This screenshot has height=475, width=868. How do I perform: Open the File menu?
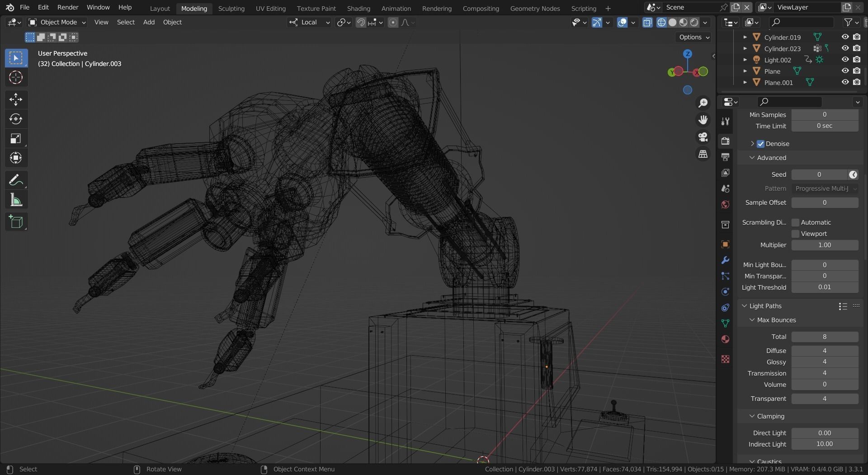[x=25, y=7]
